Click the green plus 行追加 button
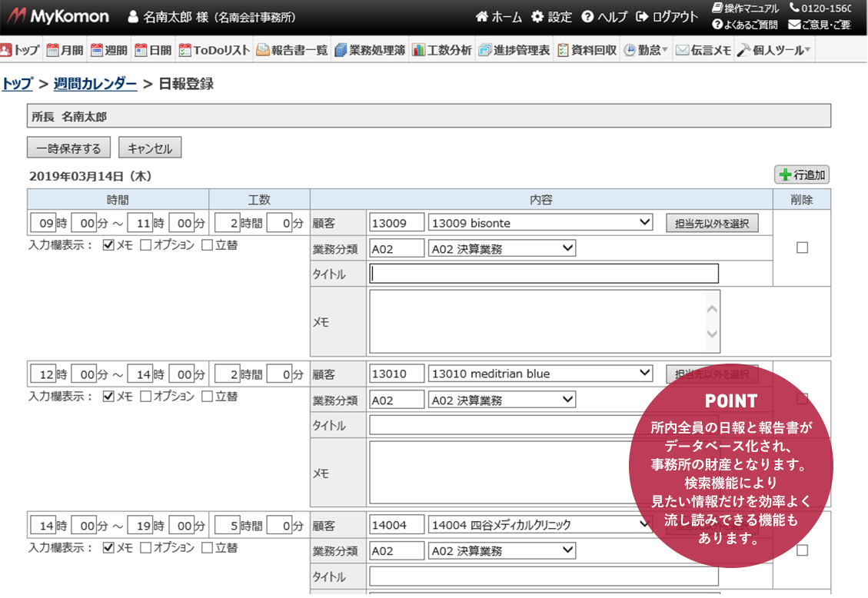Viewport: 868px width, 598px height. click(802, 174)
